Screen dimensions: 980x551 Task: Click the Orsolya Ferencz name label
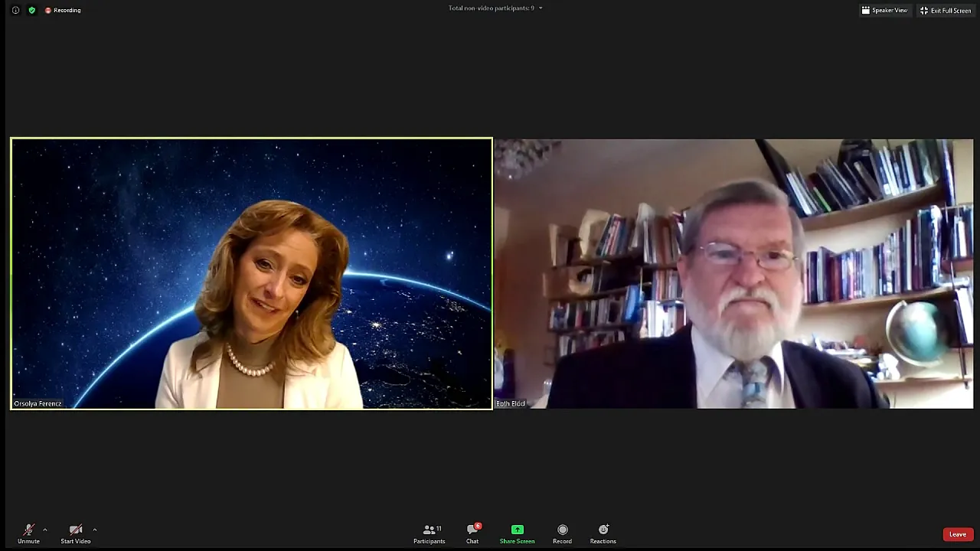coord(38,403)
